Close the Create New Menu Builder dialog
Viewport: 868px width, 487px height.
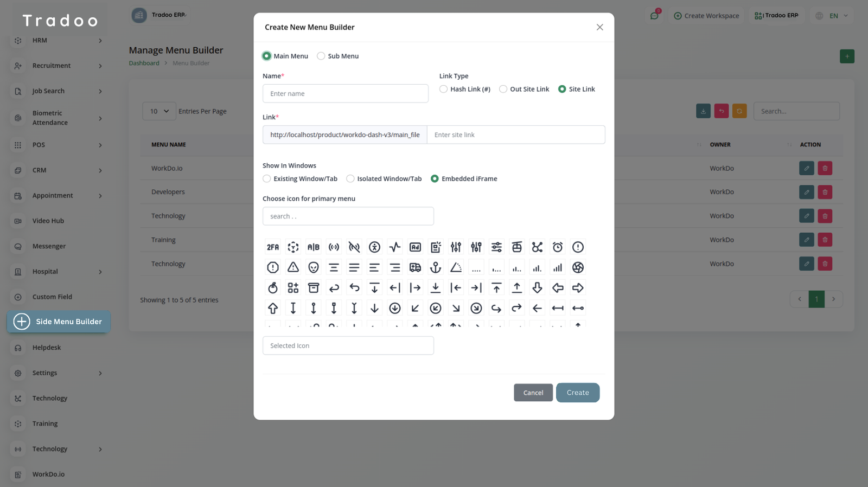599,27
